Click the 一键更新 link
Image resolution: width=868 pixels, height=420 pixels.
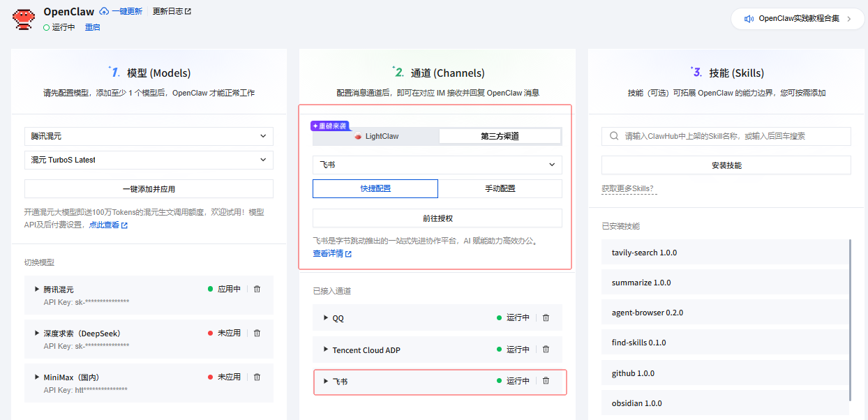(126, 12)
